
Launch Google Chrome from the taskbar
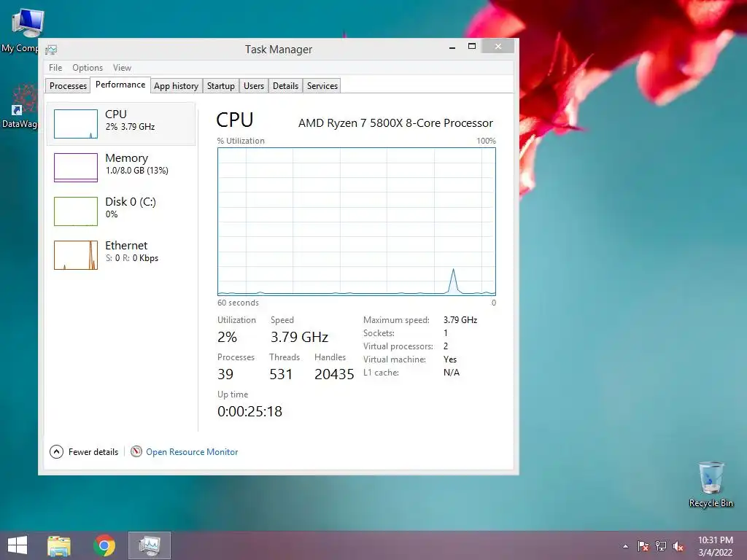(104, 545)
